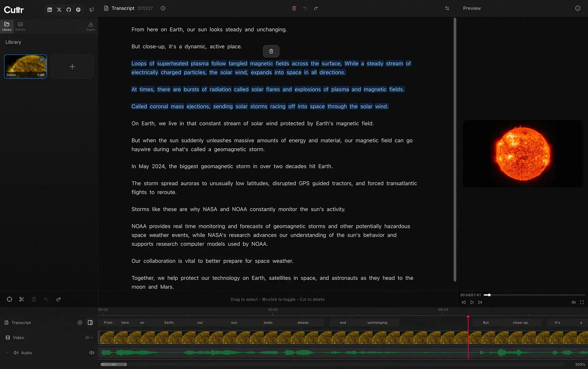Screen dimensions: 588x369
Task: Switch to the Subtitle tab
Action: click(x=20, y=26)
